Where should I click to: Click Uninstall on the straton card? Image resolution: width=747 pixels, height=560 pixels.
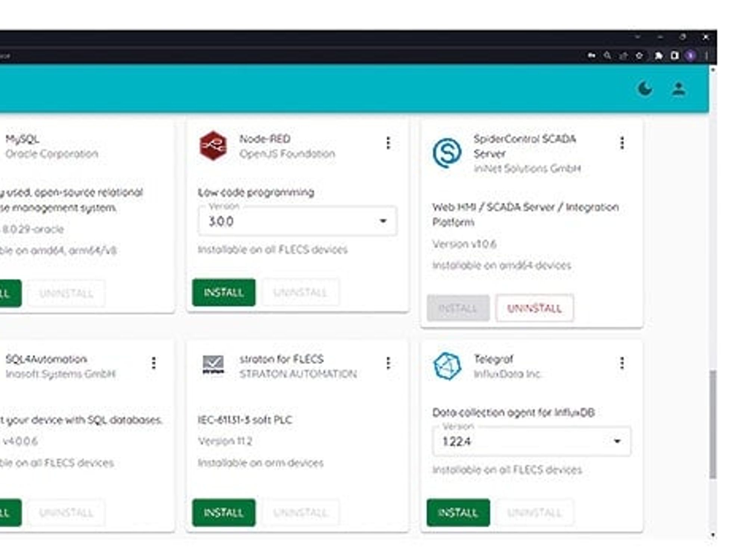(300, 513)
